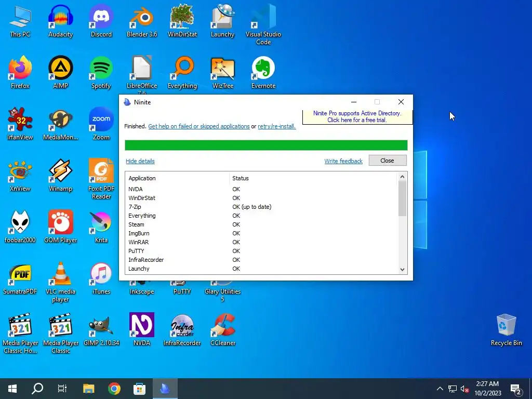532x399 pixels.
Task: Click the Ninite Pro free trial banner
Action: (357, 117)
